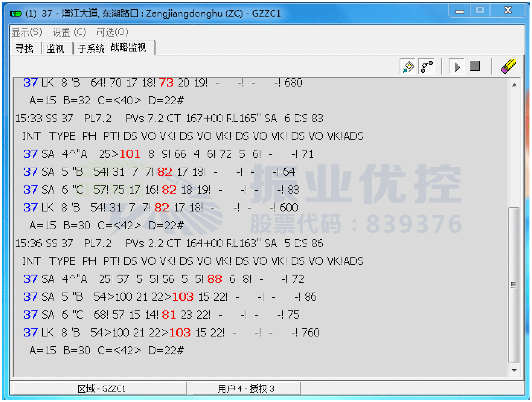Click the LK row ending in 600
Screen dimensions: 532x402
[x=160, y=208]
